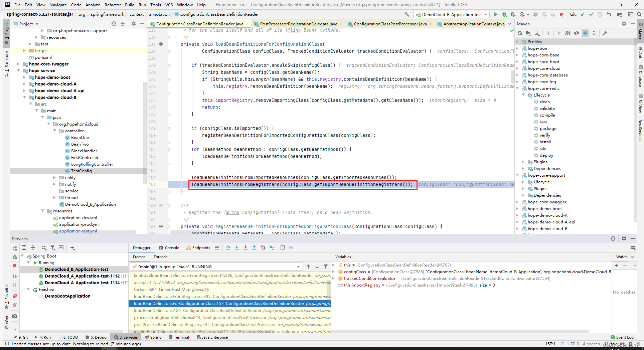Open run configuration dropdown DemoCloud_B_Application-test
Screen dimensions: 644x350
coord(452,14)
